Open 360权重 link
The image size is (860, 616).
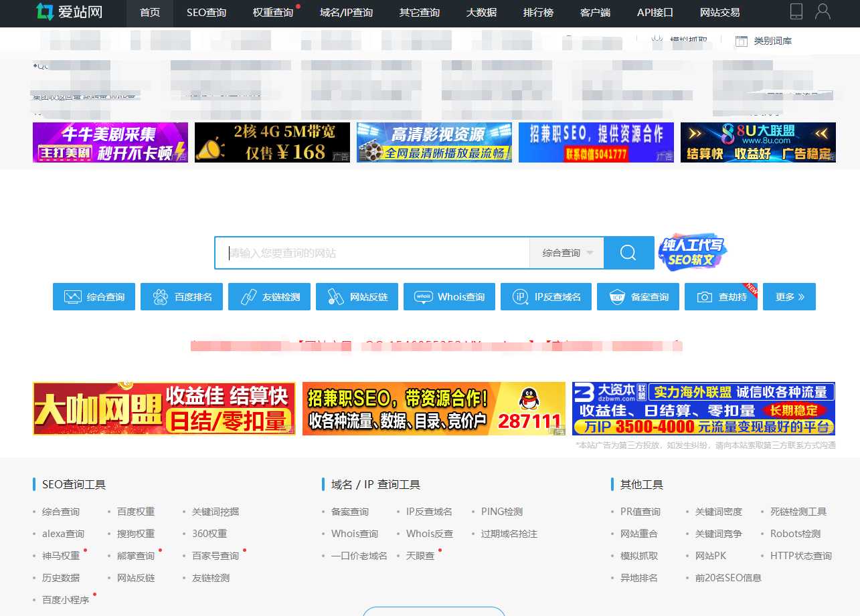pyautogui.click(x=209, y=534)
